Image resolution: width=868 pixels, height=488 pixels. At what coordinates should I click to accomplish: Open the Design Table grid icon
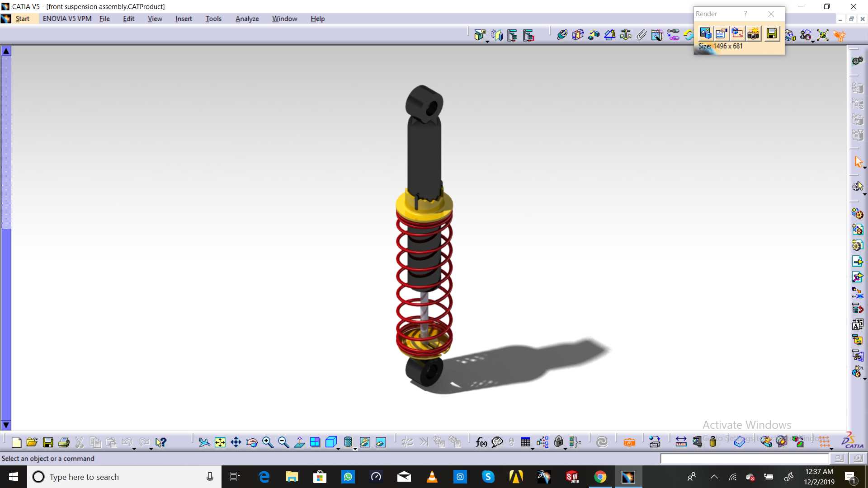click(525, 442)
